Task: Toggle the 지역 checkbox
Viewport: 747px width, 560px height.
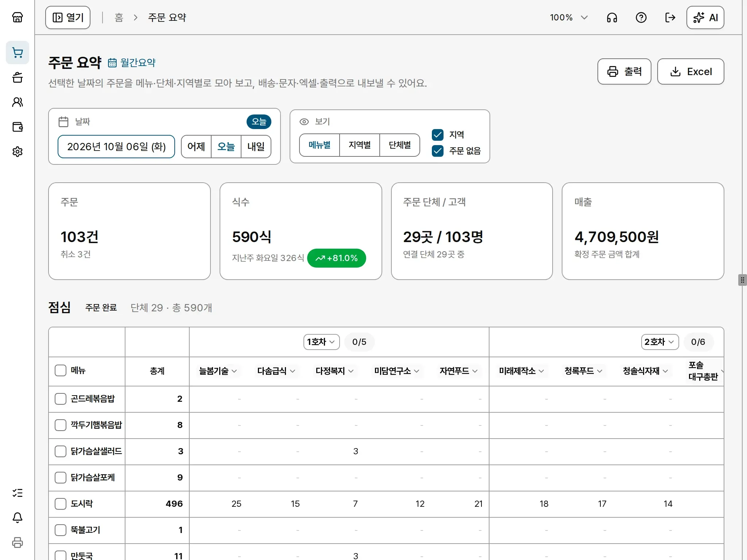Action: tap(438, 135)
